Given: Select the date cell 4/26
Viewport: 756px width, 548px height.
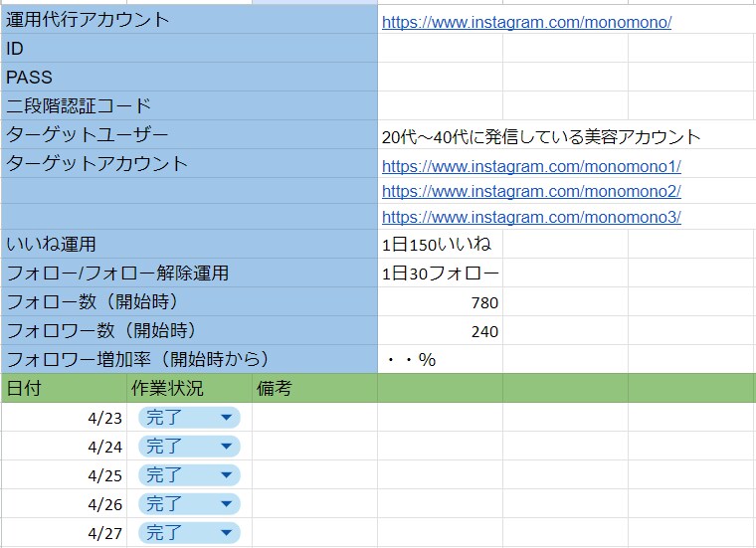Looking at the screenshot, I should click(64, 504).
